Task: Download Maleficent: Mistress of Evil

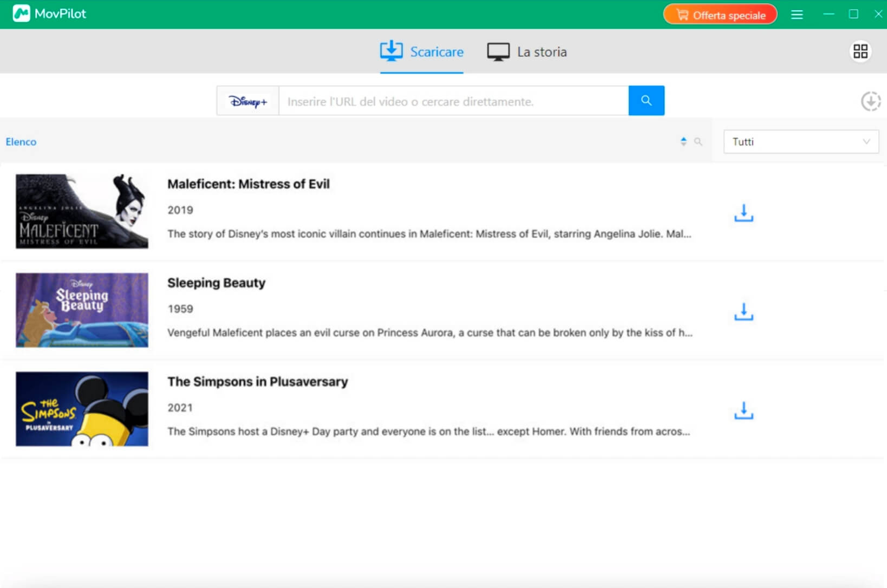Action: 743,213
